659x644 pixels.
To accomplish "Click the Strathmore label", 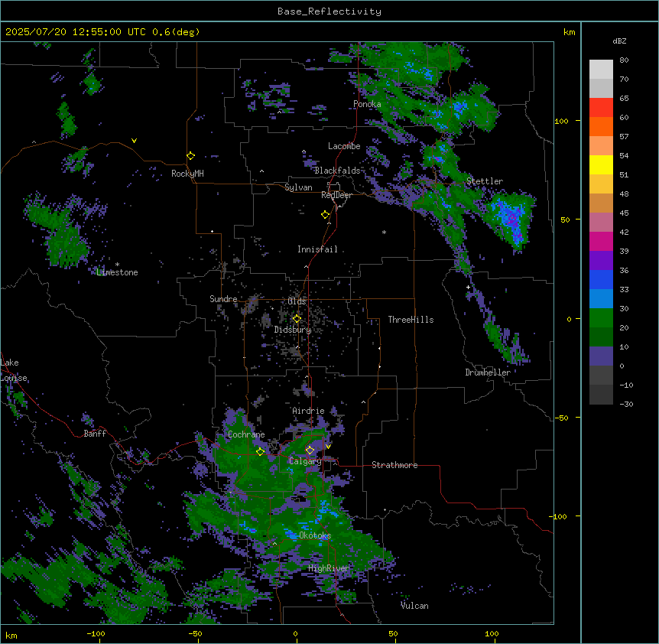I will (394, 465).
